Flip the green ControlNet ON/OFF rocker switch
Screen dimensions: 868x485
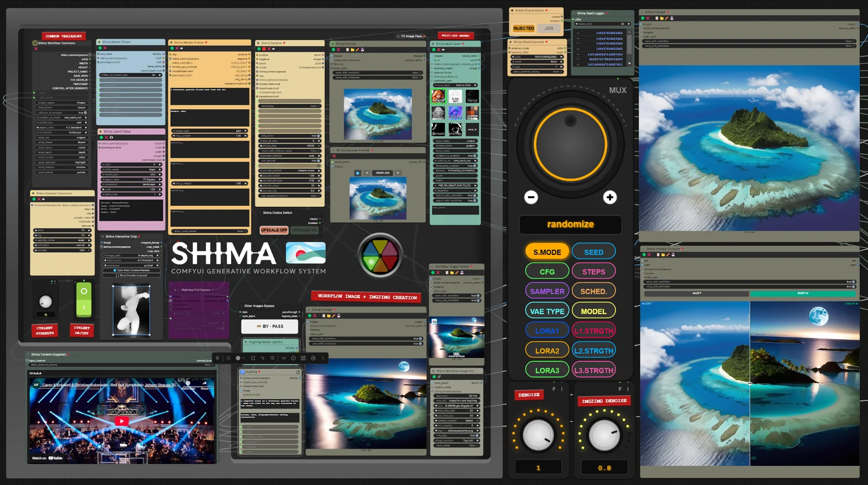coord(83,299)
